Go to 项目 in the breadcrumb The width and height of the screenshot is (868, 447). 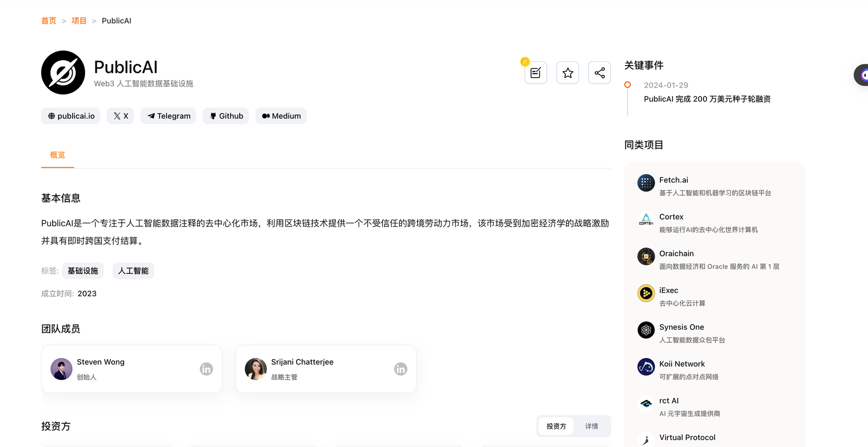click(x=79, y=21)
